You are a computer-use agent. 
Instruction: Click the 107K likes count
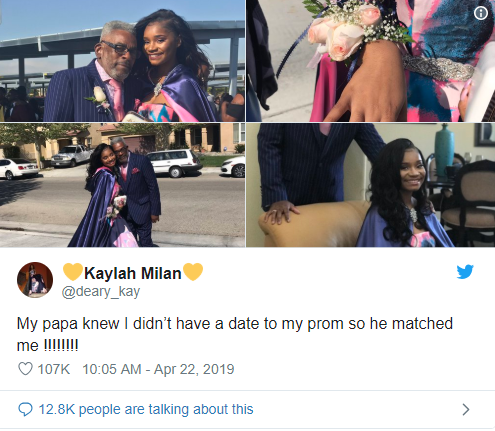[54, 369]
